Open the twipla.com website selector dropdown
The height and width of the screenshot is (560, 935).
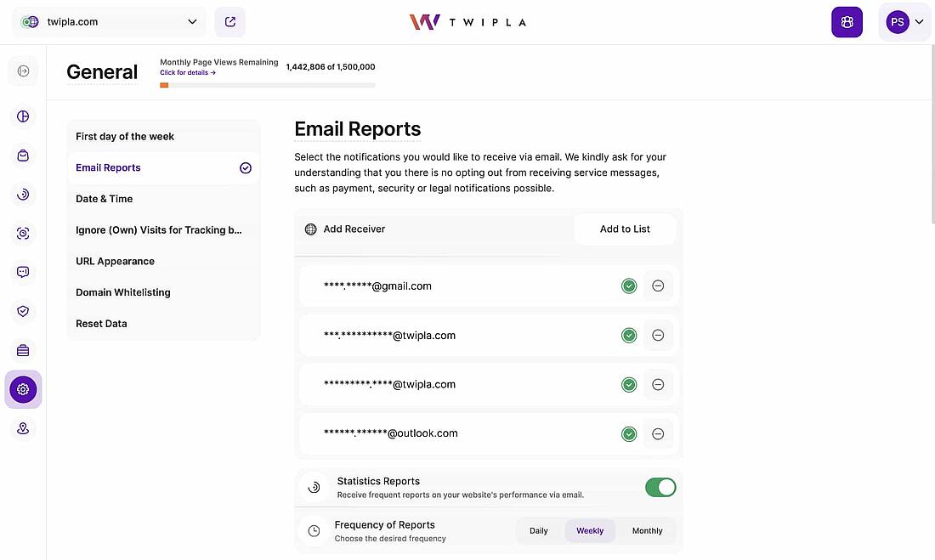point(109,22)
